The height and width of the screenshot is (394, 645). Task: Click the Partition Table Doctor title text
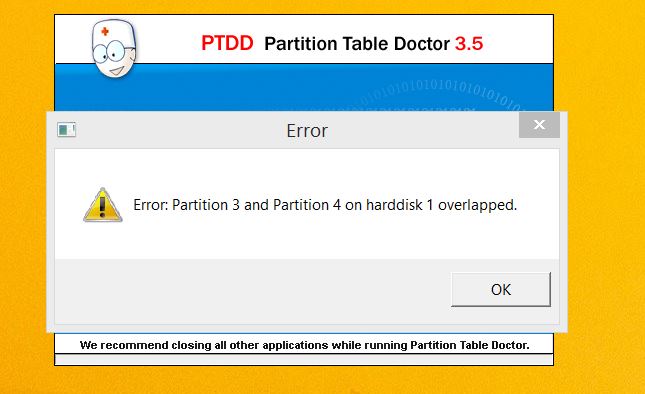[357, 44]
